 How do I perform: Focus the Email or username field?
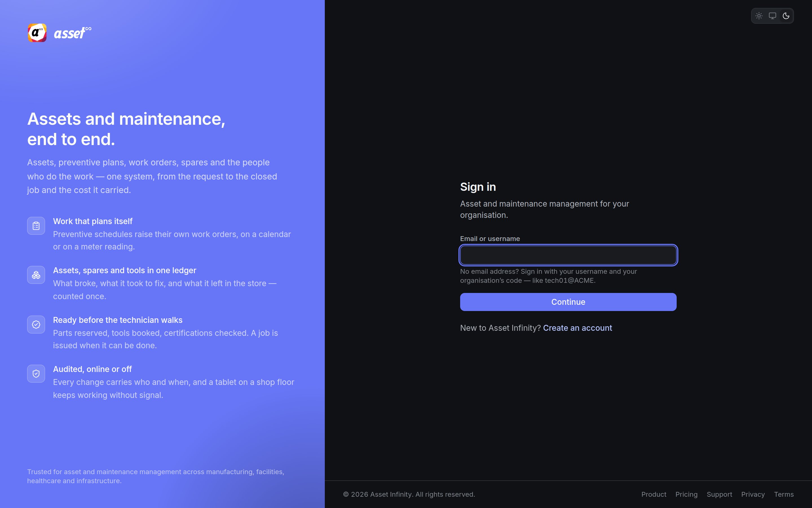click(568, 255)
